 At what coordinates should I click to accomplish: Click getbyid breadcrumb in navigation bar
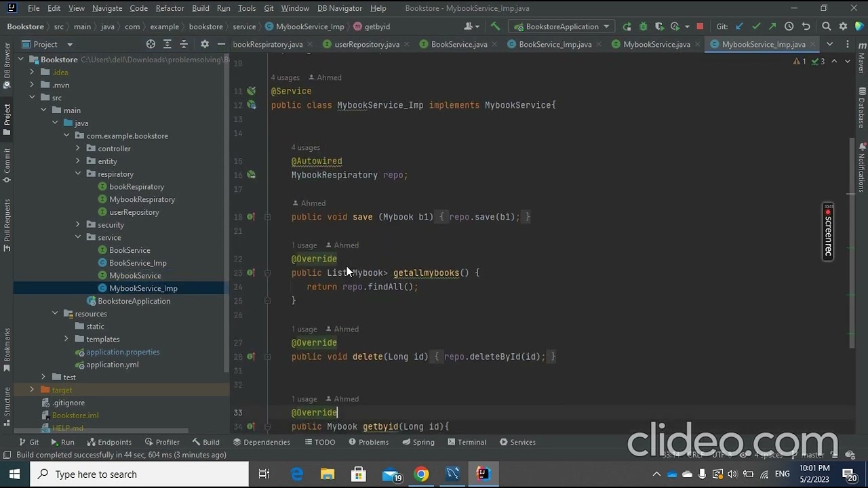(377, 26)
